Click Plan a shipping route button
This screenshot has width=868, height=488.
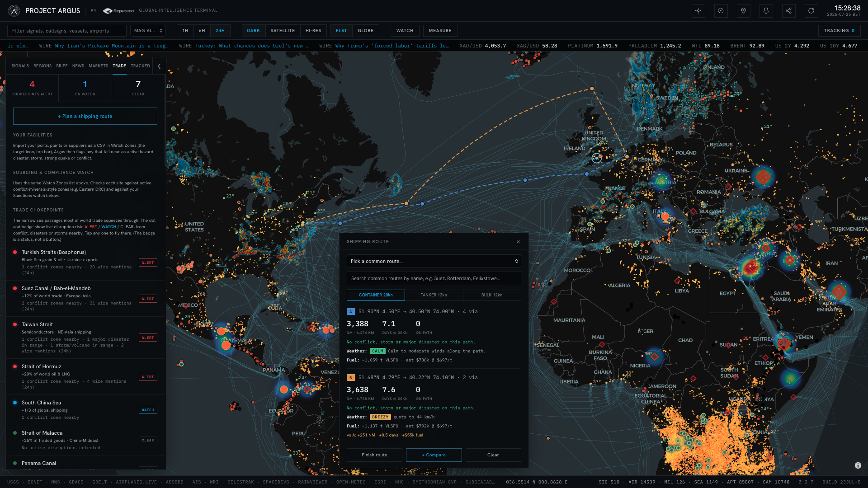coord(85,116)
